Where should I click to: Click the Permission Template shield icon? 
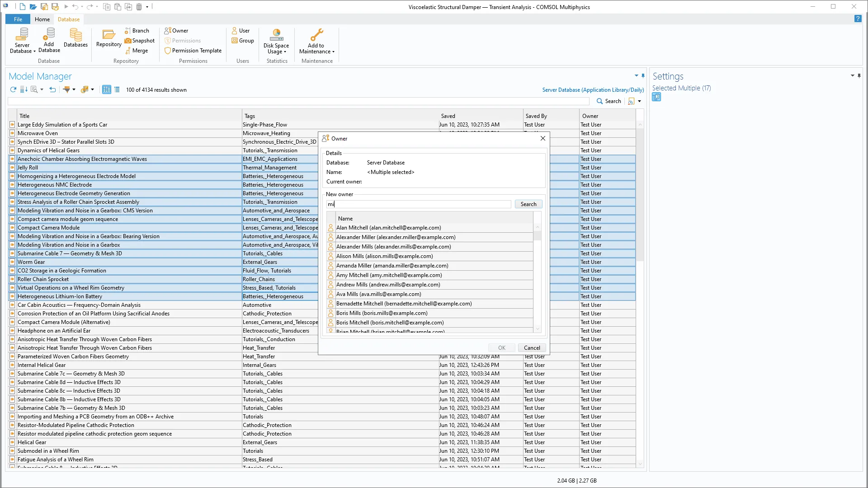click(168, 51)
